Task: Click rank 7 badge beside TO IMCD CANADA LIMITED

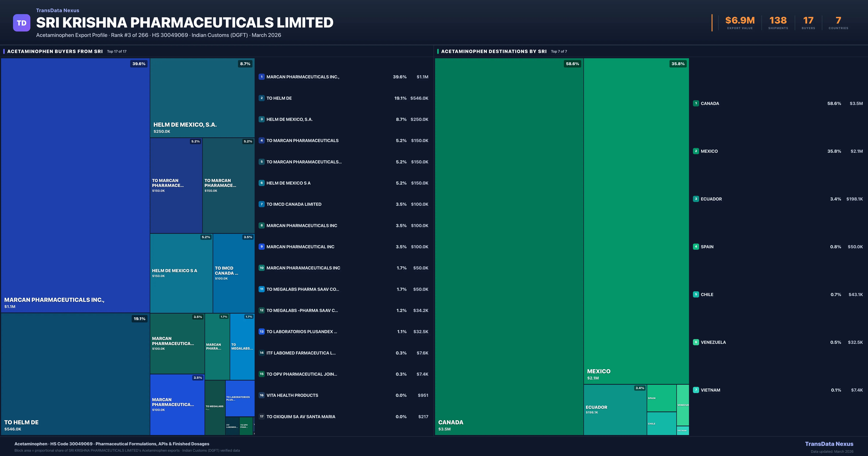Action: coord(261,204)
